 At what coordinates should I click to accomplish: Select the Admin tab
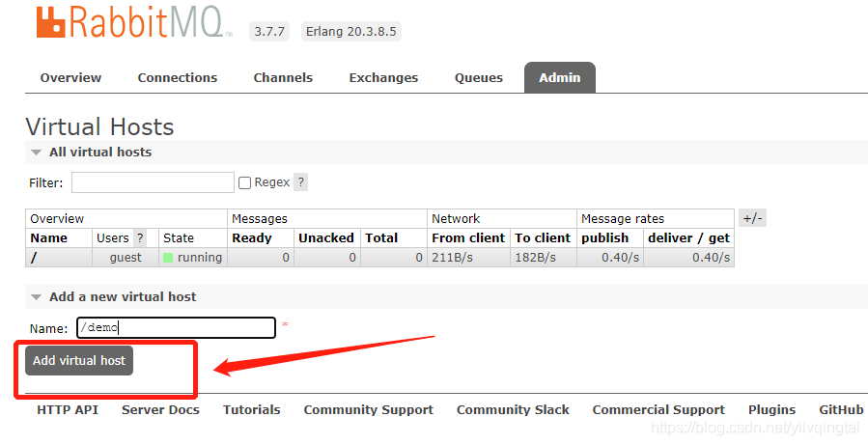pos(560,77)
